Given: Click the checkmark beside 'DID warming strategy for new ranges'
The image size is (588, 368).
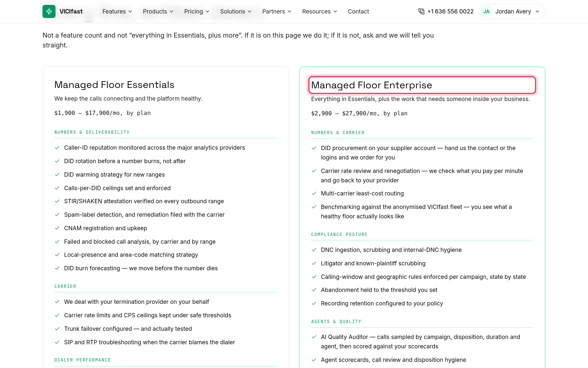Looking at the screenshot, I should [57, 175].
